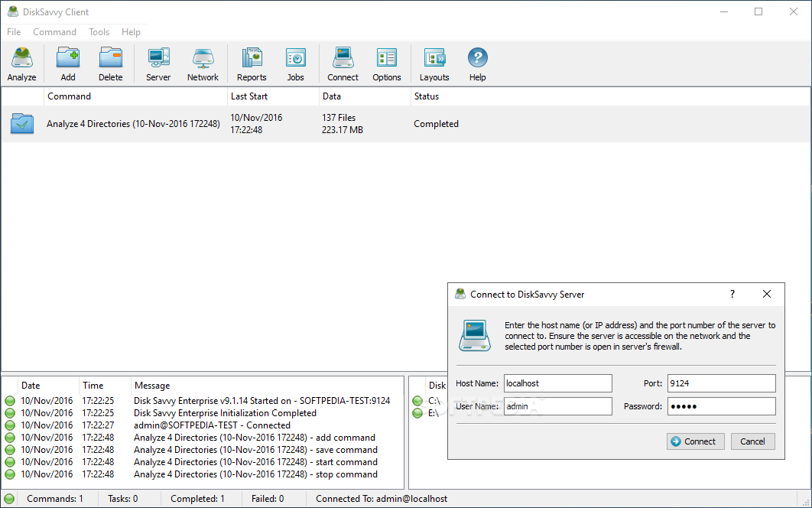Open the Reports toolbar icon

click(252, 63)
